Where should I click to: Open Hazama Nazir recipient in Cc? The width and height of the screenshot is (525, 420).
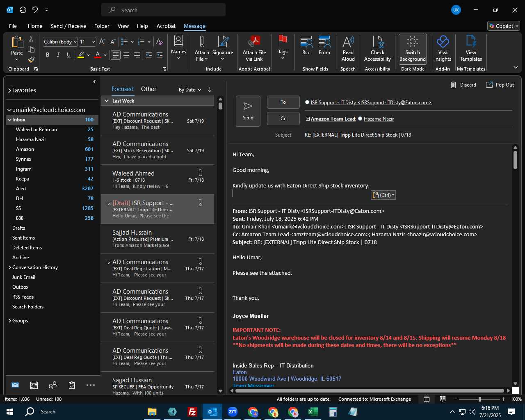379,119
